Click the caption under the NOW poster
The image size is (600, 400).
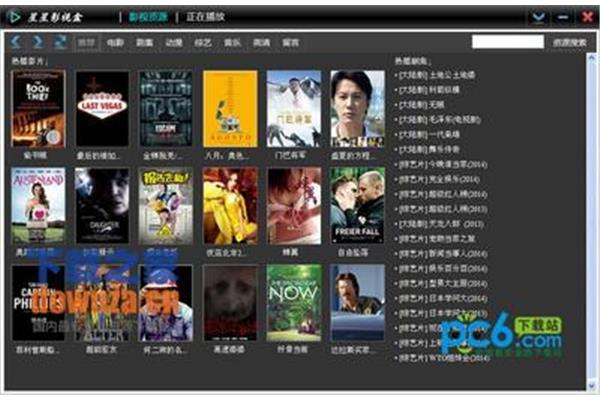coord(292,349)
